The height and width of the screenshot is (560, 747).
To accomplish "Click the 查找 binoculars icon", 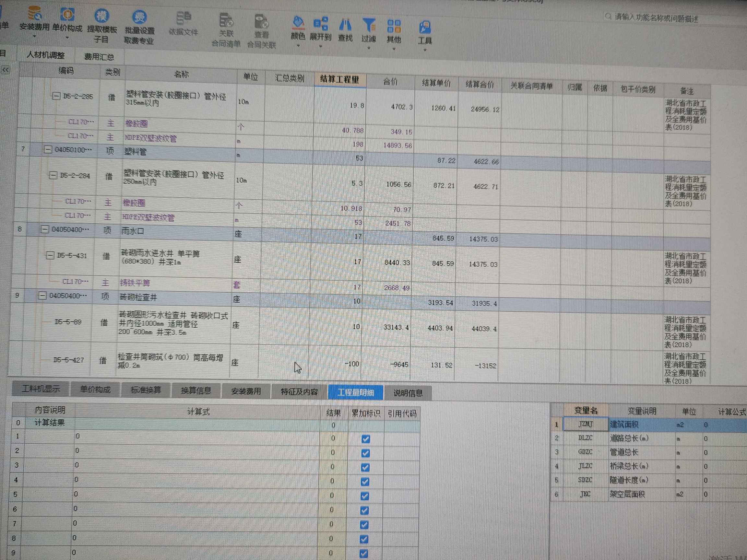I will click(345, 25).
